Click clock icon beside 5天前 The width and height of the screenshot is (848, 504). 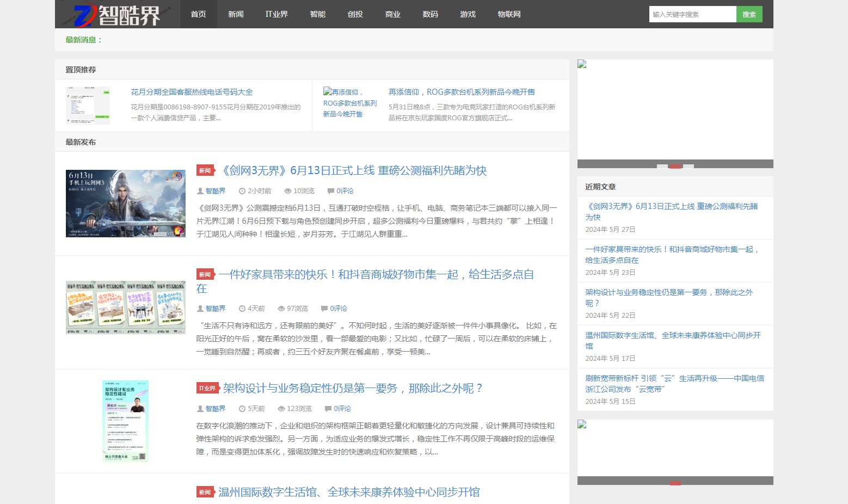click(x=242, y=409)
